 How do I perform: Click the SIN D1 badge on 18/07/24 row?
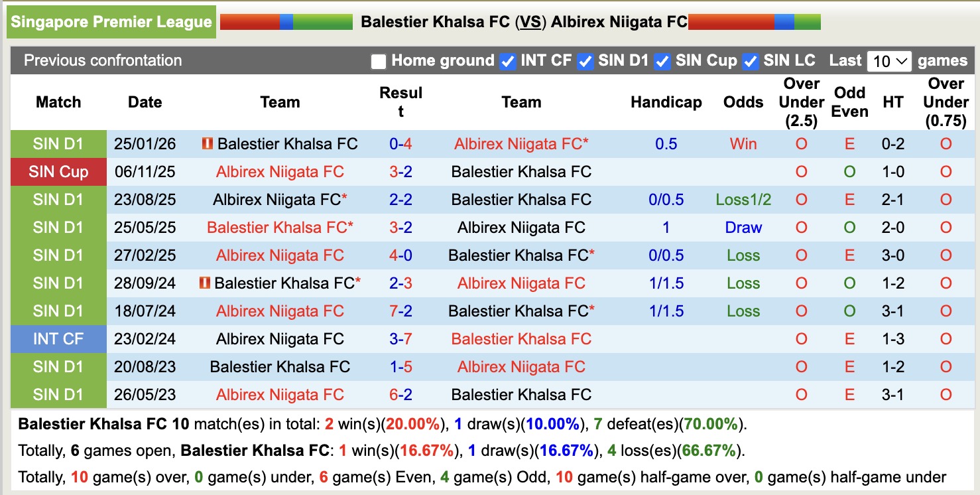[58, 311]
